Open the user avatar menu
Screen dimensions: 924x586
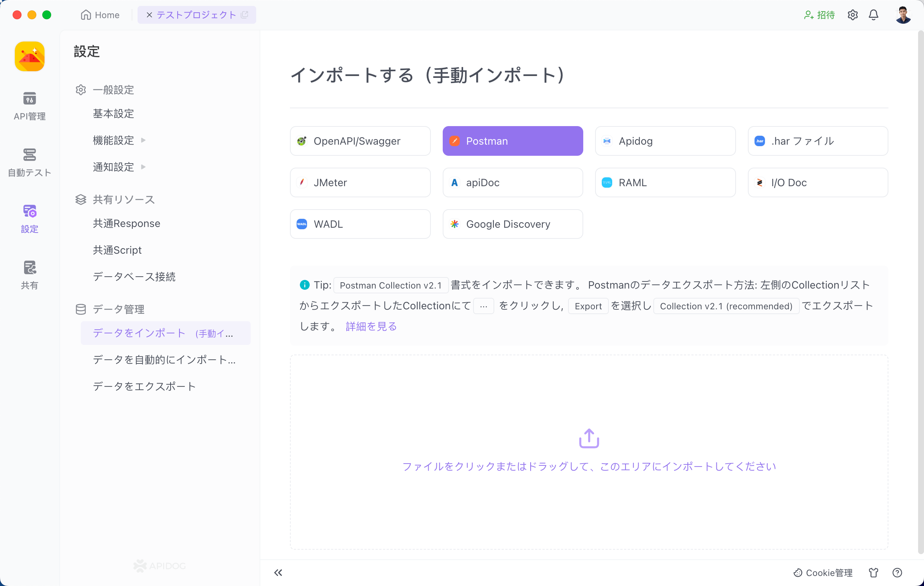[903, 15]
